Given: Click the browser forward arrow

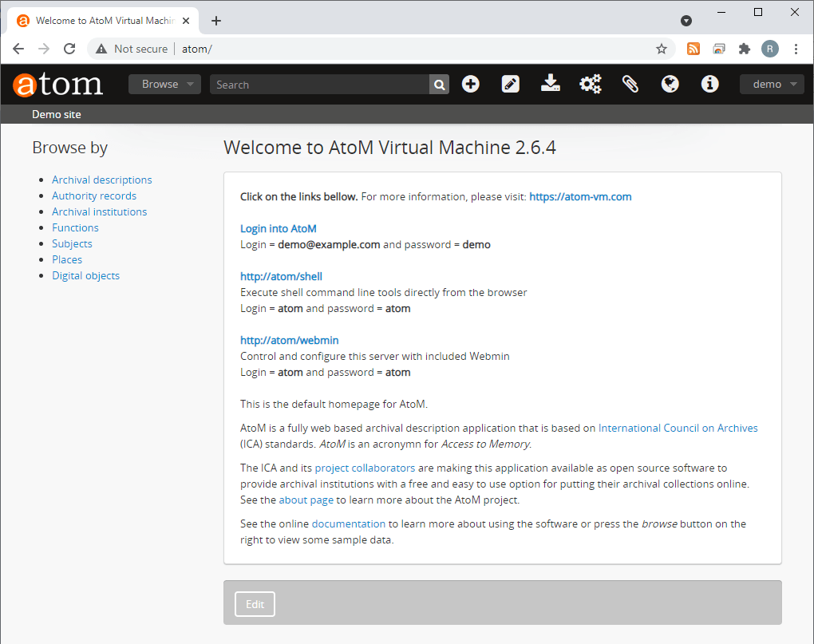Looking at the screenshot, I should tap(44, 49).
